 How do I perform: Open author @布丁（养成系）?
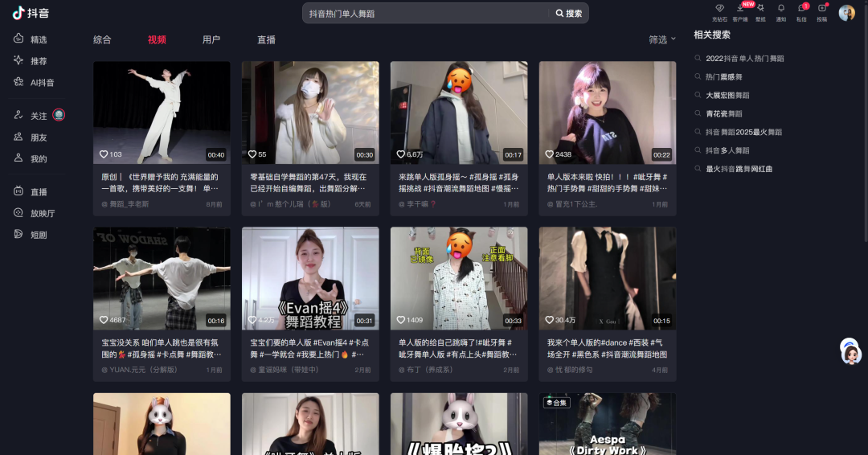(x=425, y=370)
